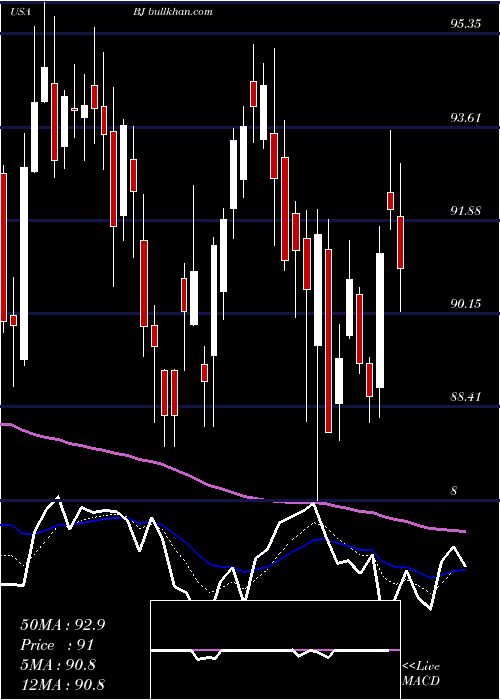
Task: Click the 88.41 price level label
Action: 466,396
